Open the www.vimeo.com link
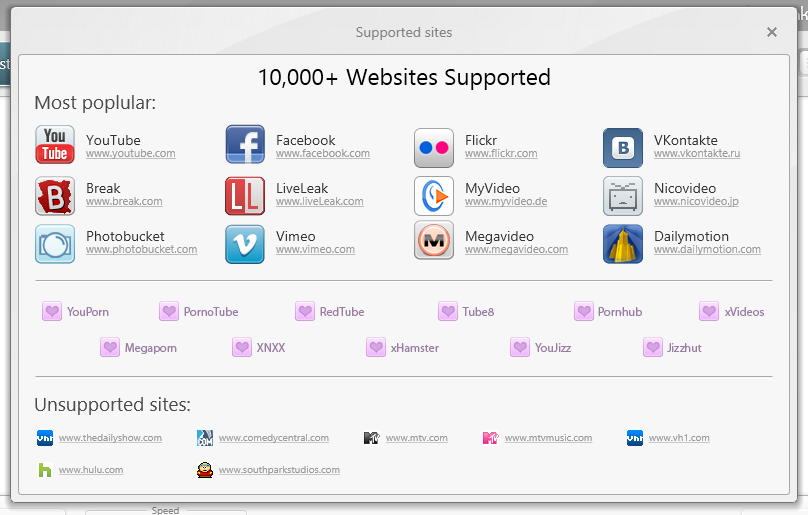808x515 pixels. click(315, 250)
